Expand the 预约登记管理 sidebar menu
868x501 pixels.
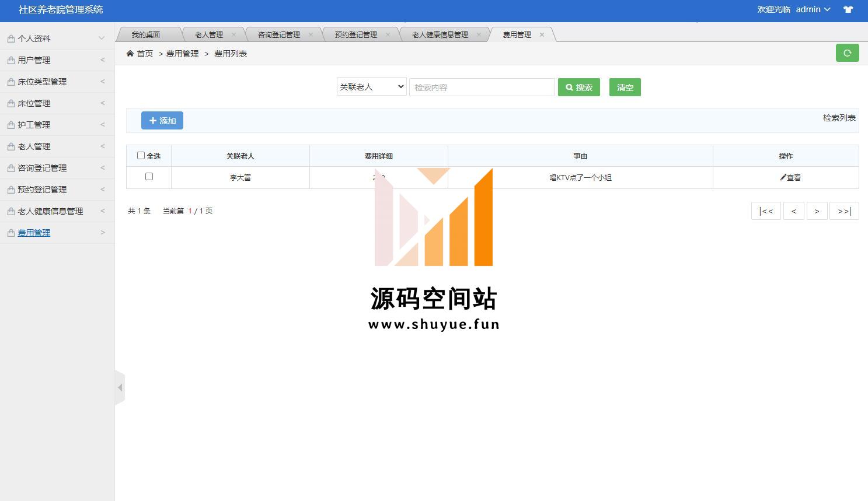57,190
